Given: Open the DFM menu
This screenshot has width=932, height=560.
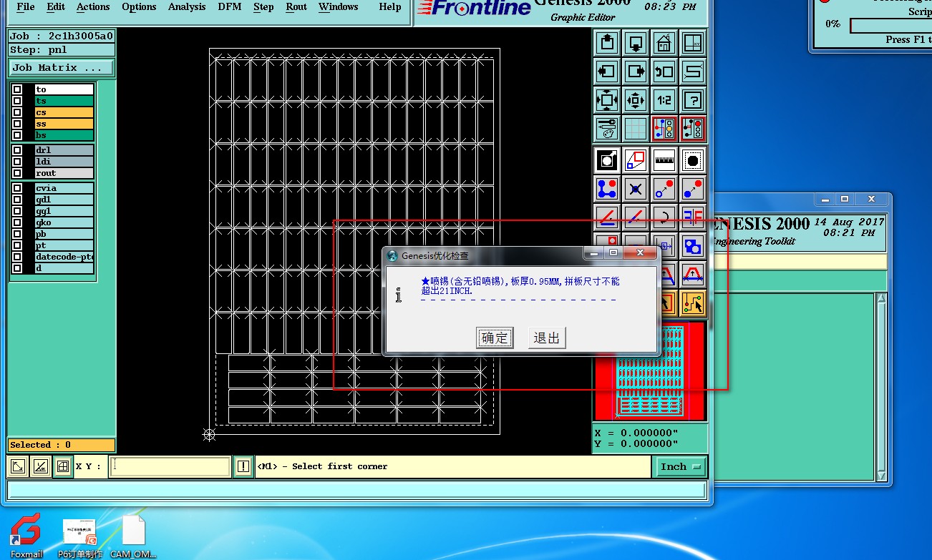Looking at the screenshot, I should point(230,7).
